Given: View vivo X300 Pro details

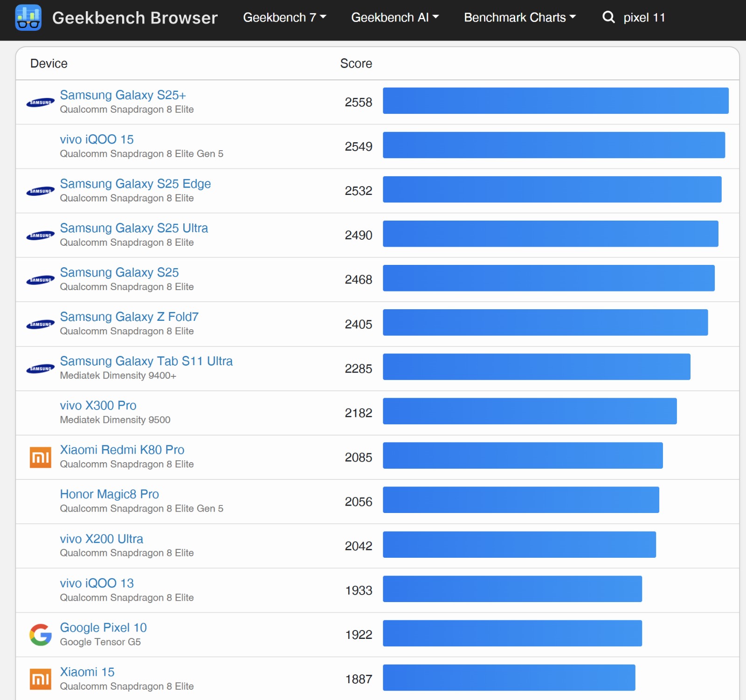Looking at the screenshot, I should coord(98,405).
